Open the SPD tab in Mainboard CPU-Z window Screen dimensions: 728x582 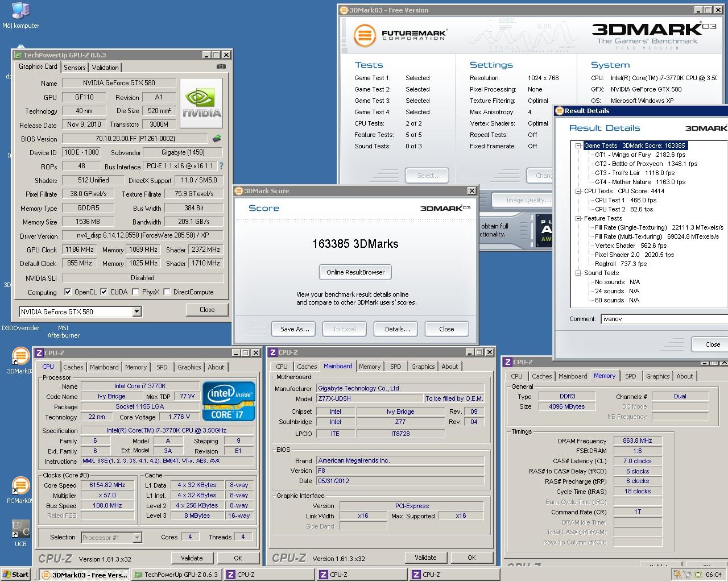[x=396, y=367]
